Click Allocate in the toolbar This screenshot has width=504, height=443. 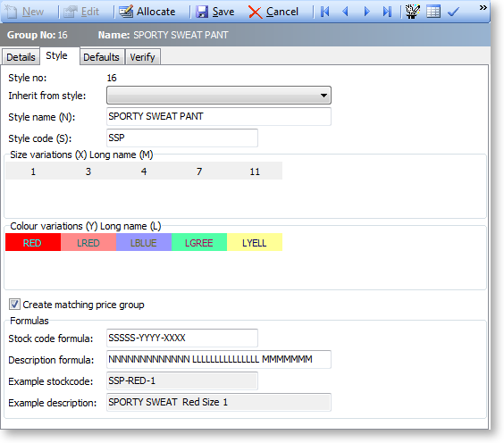pyautogui.click(x=147, y=12)
